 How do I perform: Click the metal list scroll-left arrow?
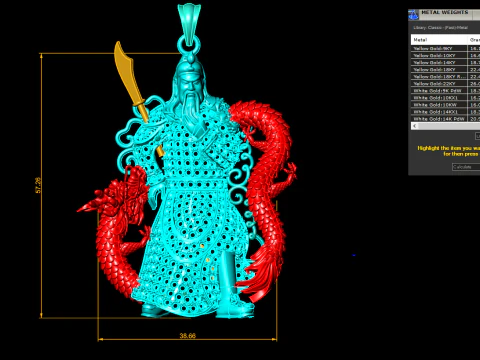(415, 126)
